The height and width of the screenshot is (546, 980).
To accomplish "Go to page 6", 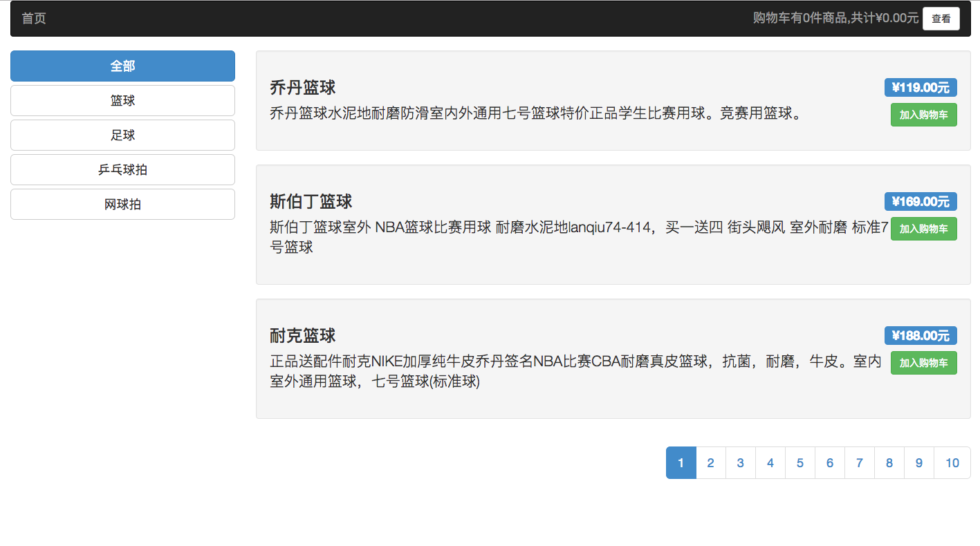I will [x=830, y=462].
